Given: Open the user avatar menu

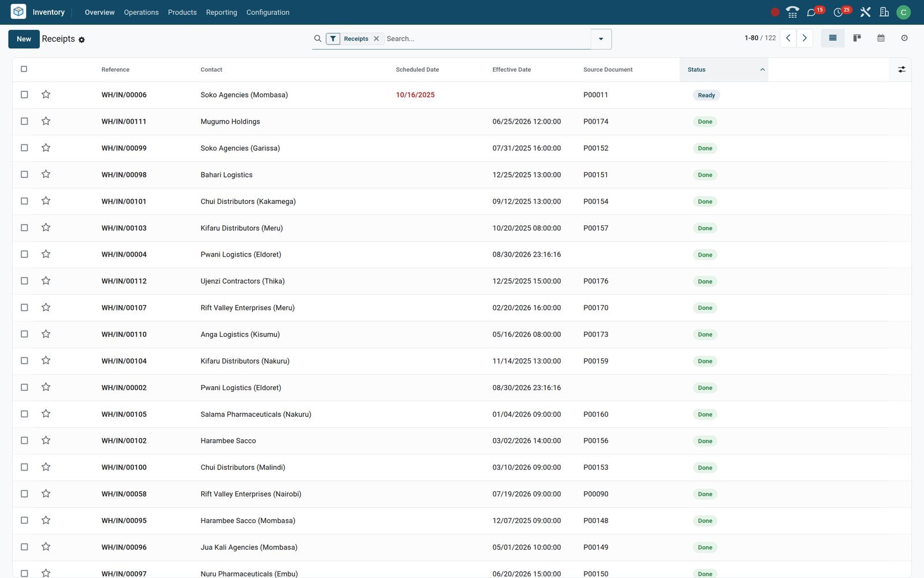Looking at the screenshot, I should tap(903, 12).
